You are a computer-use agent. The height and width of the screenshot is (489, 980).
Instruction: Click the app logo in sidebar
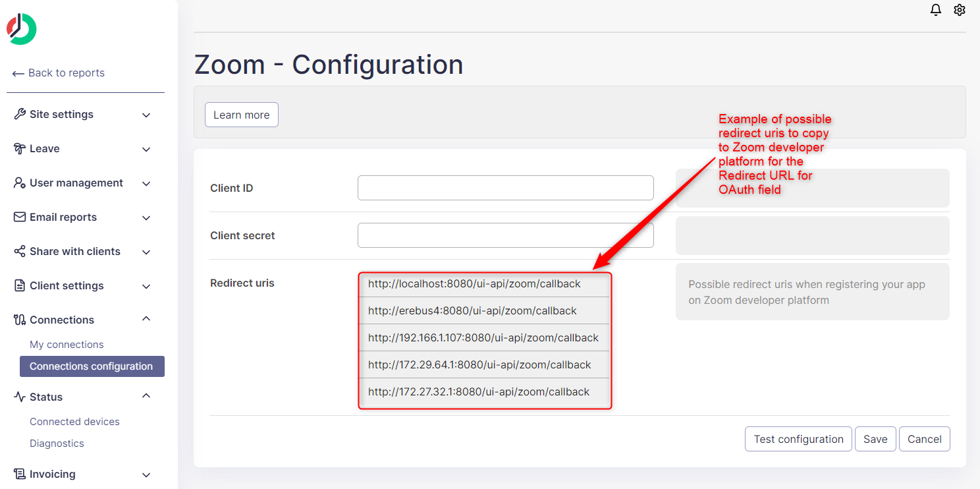click(x=22, y=29)
